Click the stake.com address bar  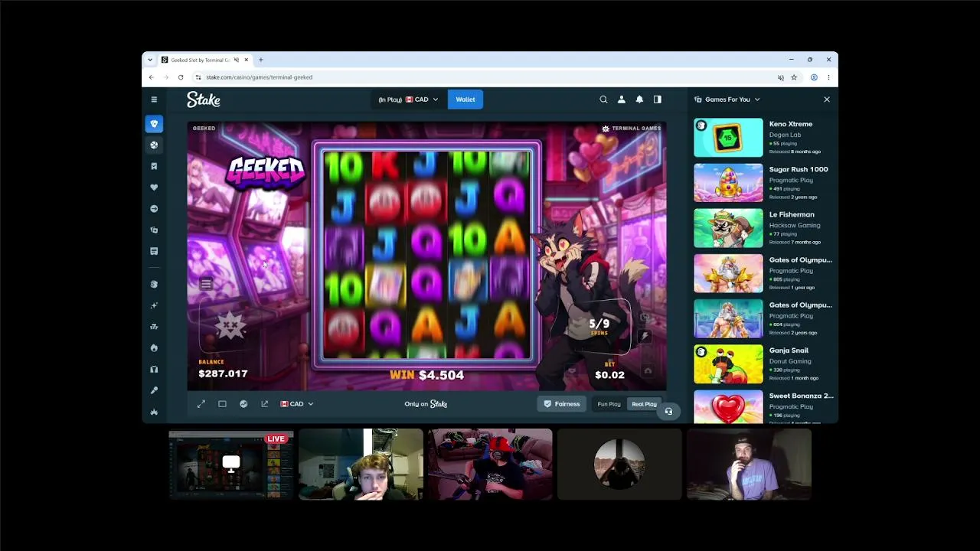click(482, 77)
